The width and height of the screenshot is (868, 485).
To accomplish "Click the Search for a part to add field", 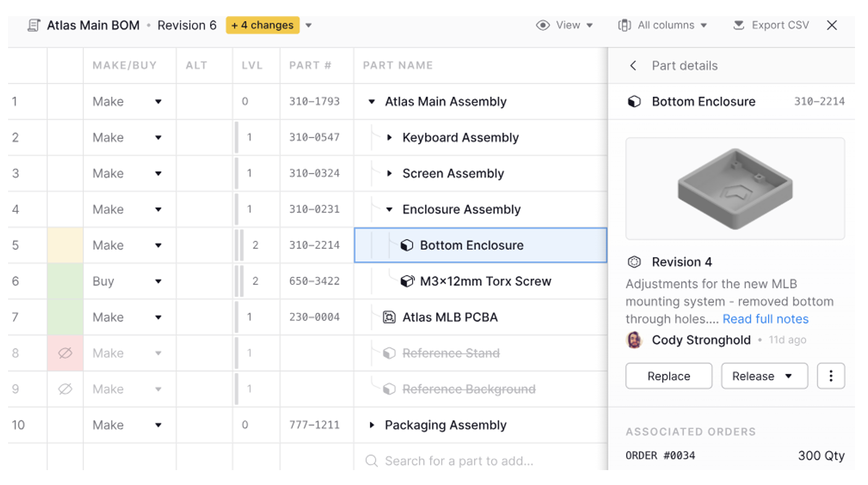I will (x=458, y=461).
